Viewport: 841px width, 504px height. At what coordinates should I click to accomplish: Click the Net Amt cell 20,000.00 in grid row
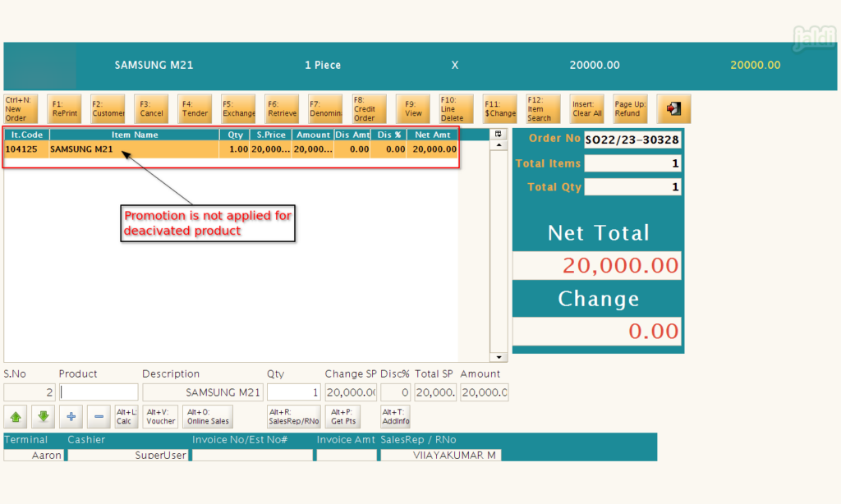tap(434, 149)
